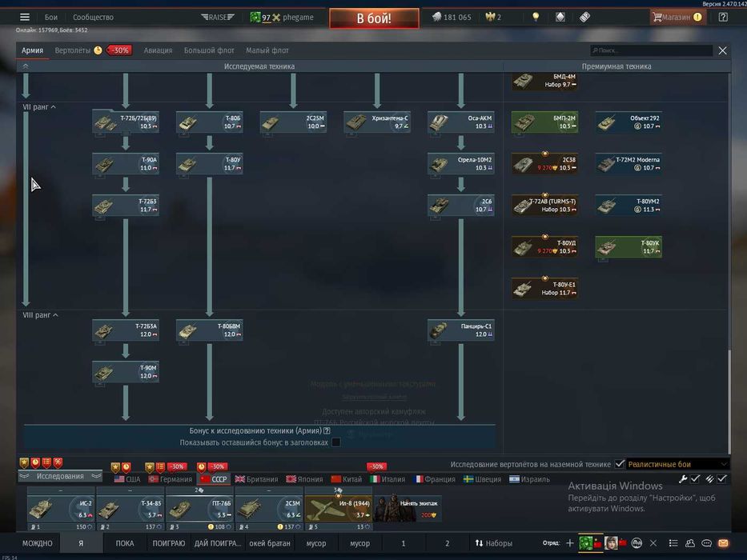Select the premium Объект 292 card

coord(629,122)
